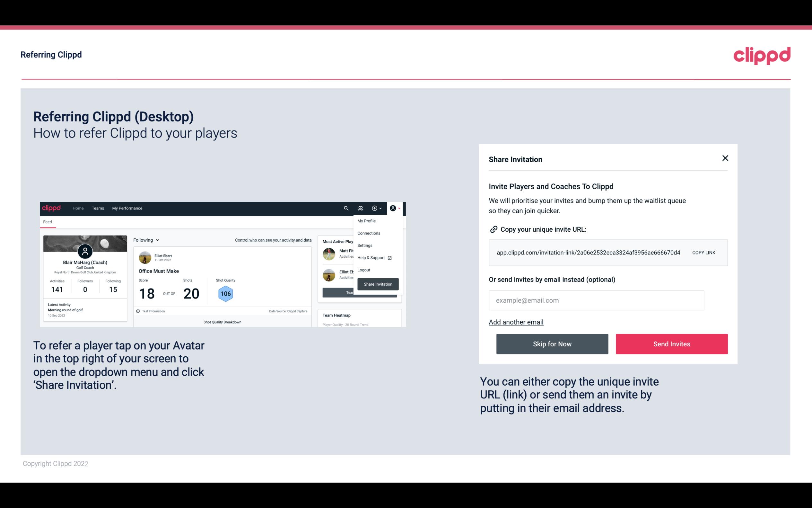812x508 pixels.
Task: Select the Teams tab in Clippd navbar
Action: (x=98, y=208)
